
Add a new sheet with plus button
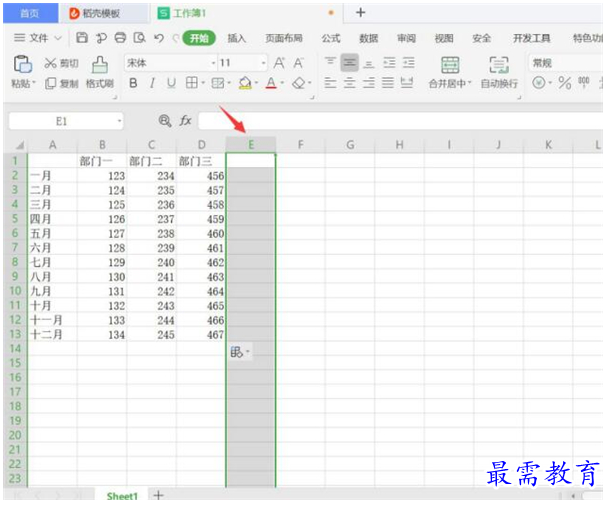[159, 495]
